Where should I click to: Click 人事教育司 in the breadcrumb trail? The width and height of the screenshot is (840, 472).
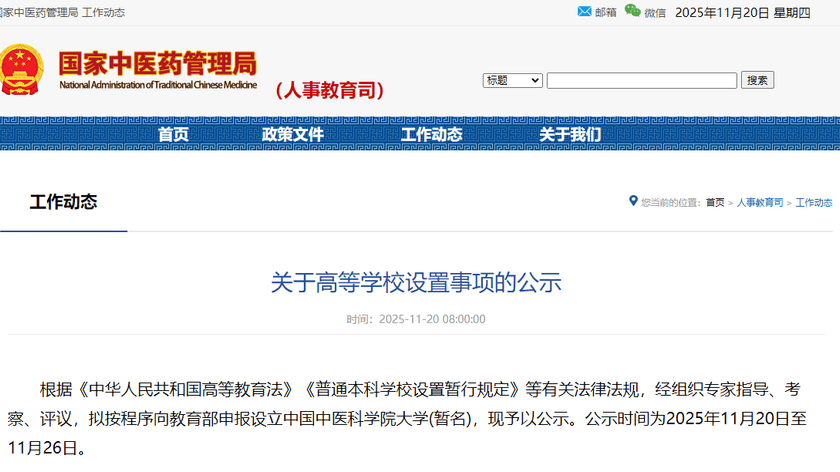tap(760, 202)
